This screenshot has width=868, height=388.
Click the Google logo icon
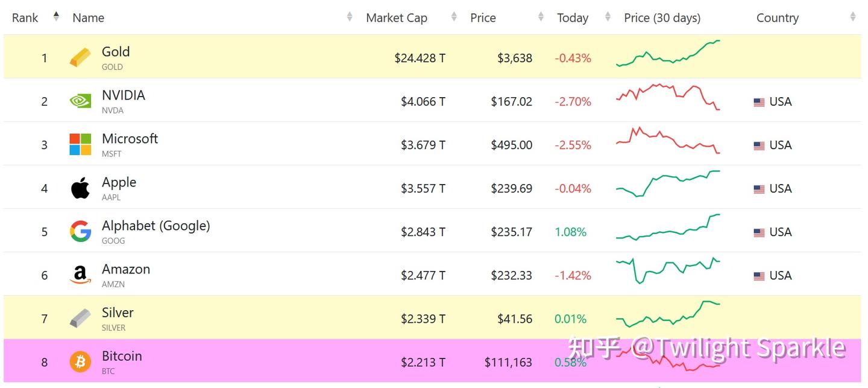80,232
